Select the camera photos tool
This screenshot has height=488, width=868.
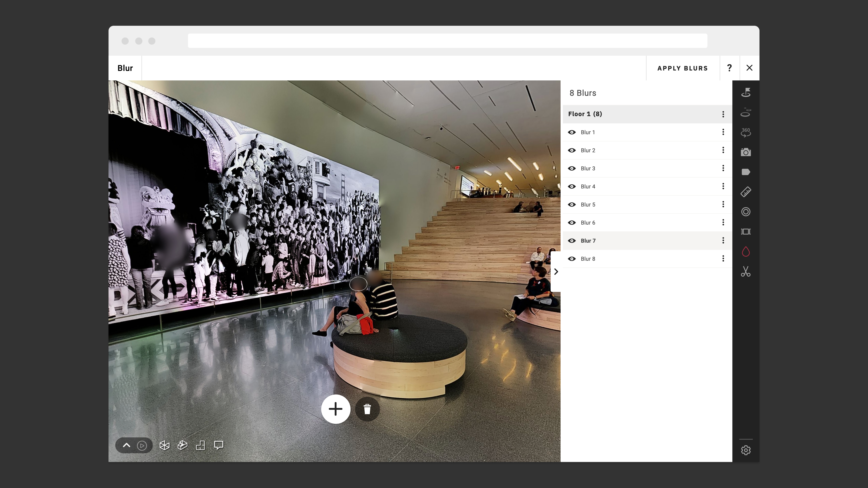point(746,152)
